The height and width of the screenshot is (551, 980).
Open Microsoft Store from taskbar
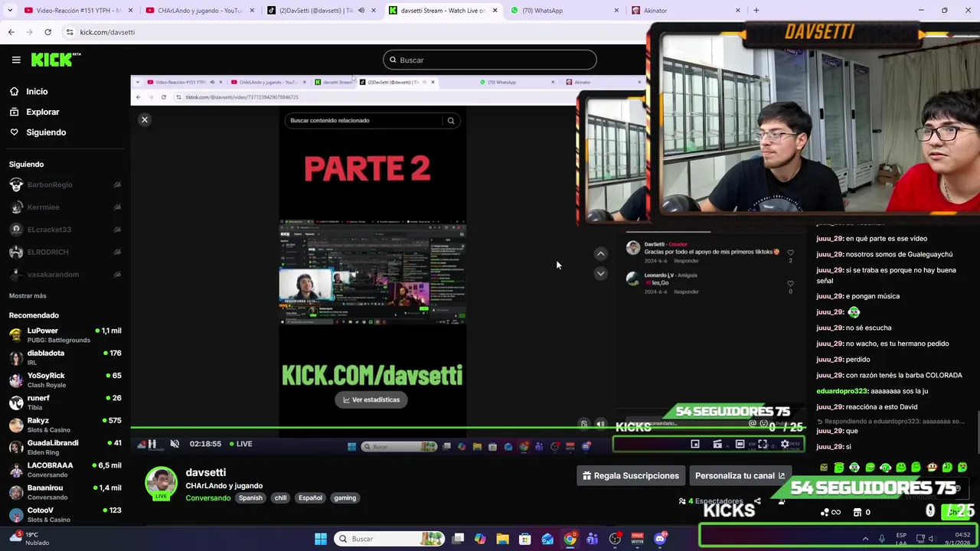coord(525,539)
